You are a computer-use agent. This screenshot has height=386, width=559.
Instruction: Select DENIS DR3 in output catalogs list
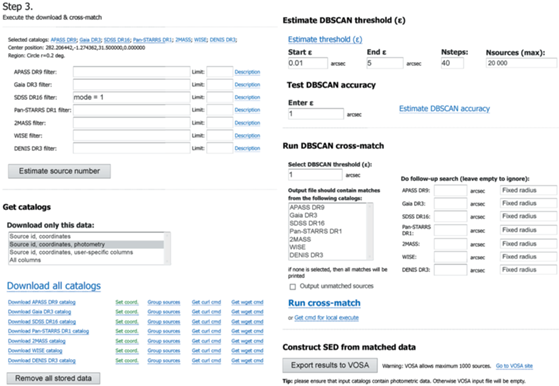[x=327, y=255]
